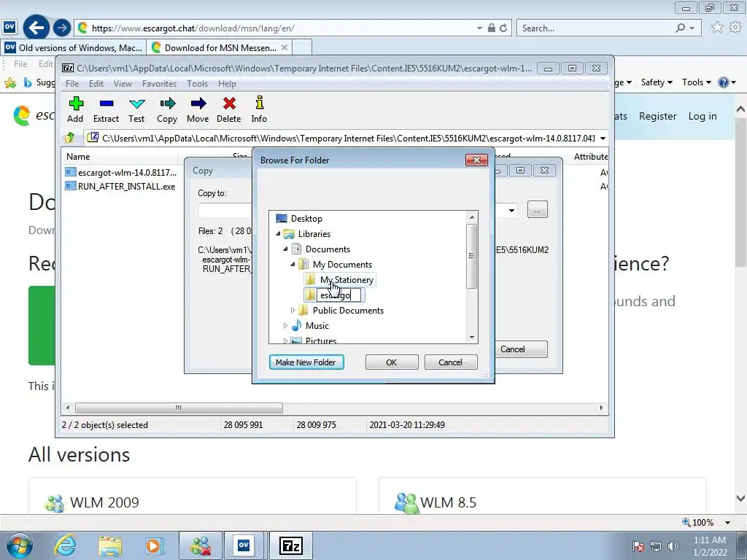Image resolution: width=747 pixels, height=560 pixels.
Task: Open the 7-Zip Edit menu
Action: (x=96, y=83)
